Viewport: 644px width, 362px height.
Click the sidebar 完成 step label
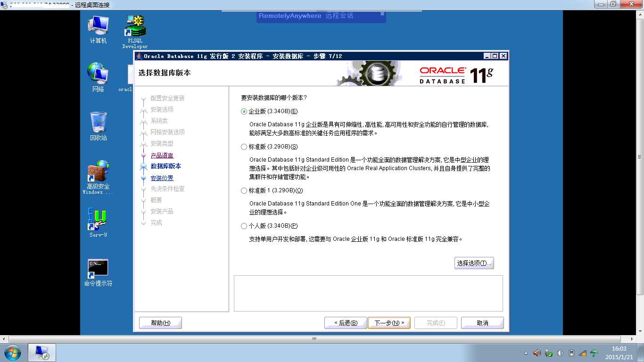(x=156, y=222)
